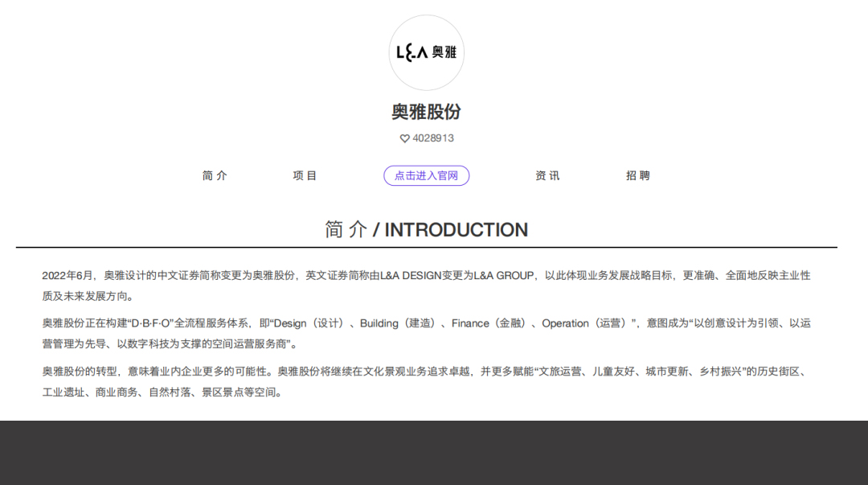The height and width of the screenshot is (485, 868).
Task: Click the 简介 / INTRODUCTION heading
Action: click(426, 229)
